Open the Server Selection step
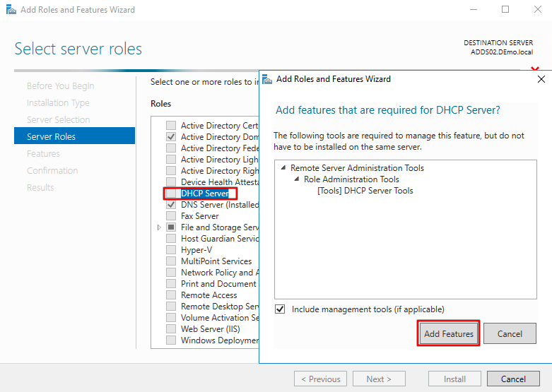The image size is (552, 392). (59, 119)
